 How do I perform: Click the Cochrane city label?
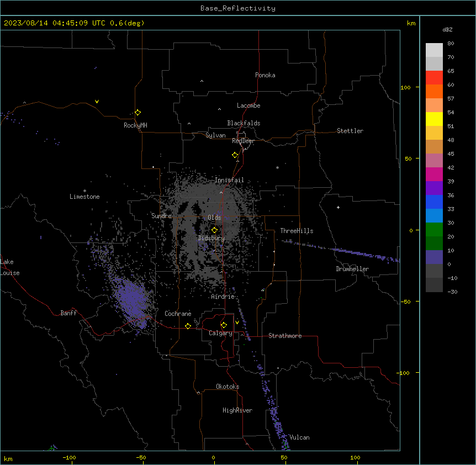[178, 314]
